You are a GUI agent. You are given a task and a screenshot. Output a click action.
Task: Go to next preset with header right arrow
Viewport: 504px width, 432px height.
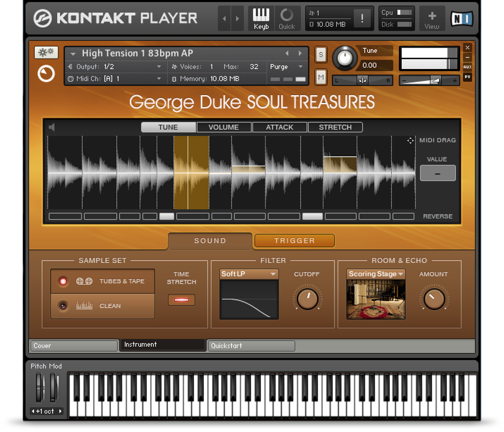tap(237, 19)
